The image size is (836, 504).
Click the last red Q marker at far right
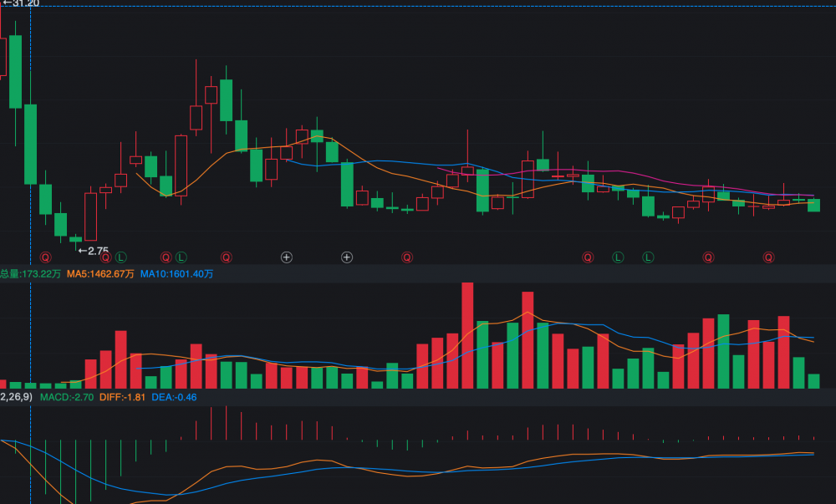coord(768,257)
